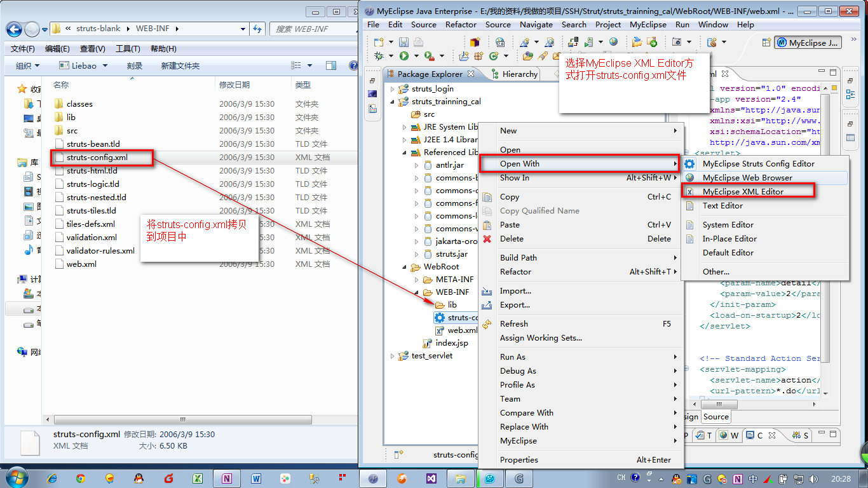This screenshot has height=488, width=868.
Task: Click the globe web browser toolbar icon
Action: coord(613,42)
